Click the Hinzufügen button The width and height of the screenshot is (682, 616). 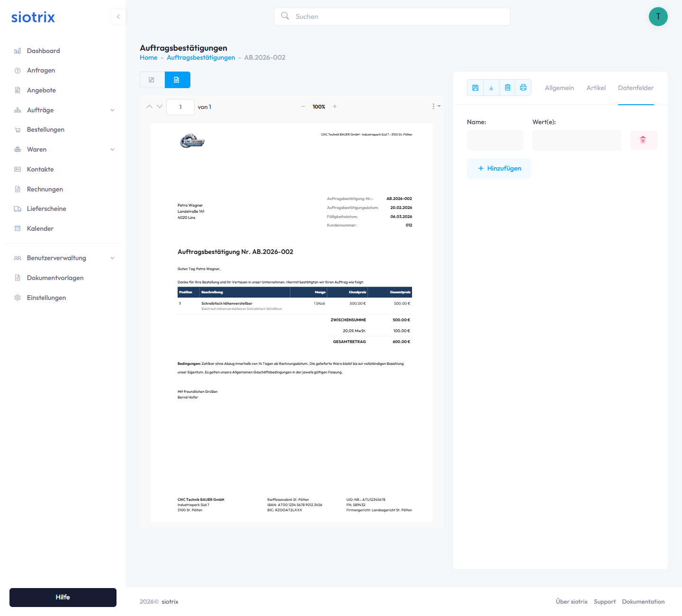coord(499,169)
